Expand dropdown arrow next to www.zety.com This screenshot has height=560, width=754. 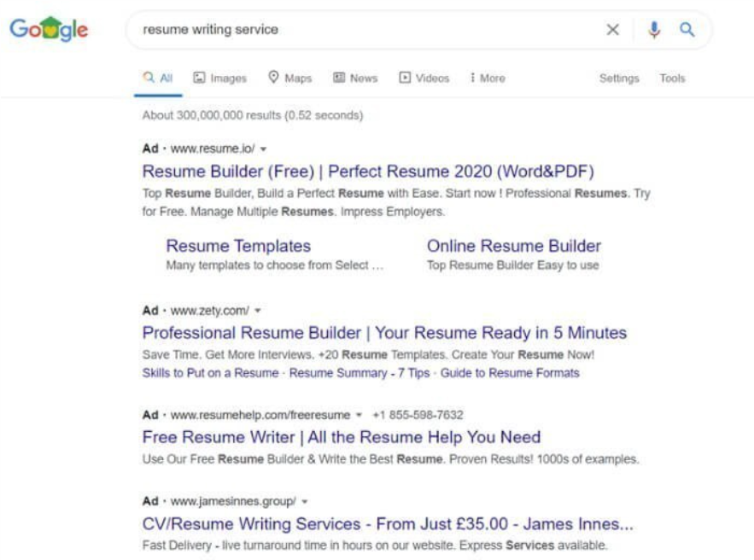[258, 311]
